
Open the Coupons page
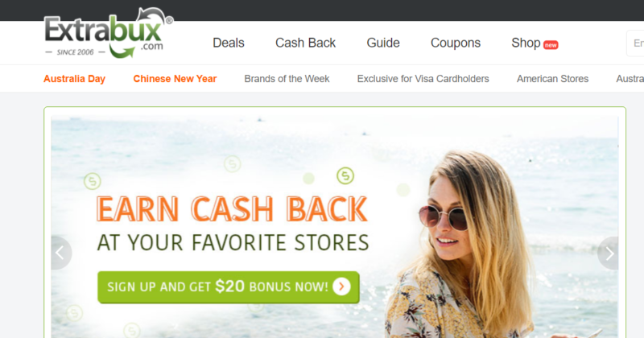pos(456,43)
